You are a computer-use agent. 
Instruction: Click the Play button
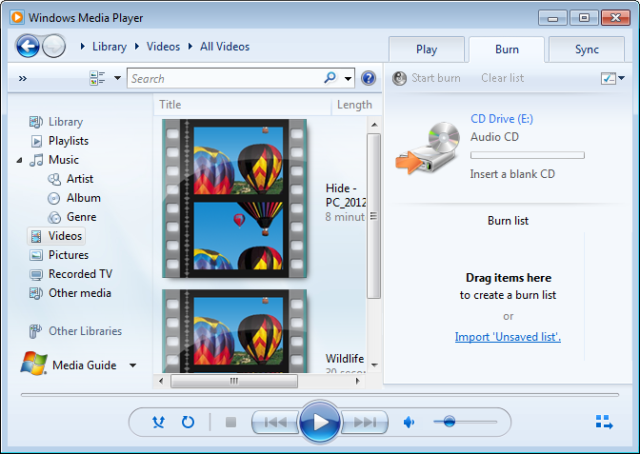(x=320, y=422)
